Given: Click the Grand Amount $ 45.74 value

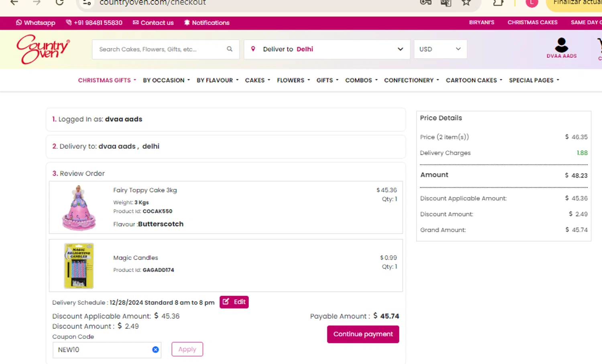Looking at the screenshot, I should (x=576, y=230).
